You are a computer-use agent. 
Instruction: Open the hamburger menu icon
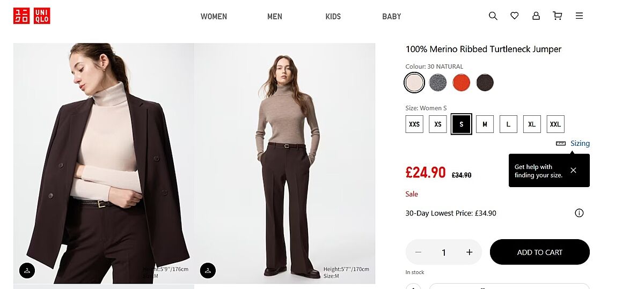(579, 16)
